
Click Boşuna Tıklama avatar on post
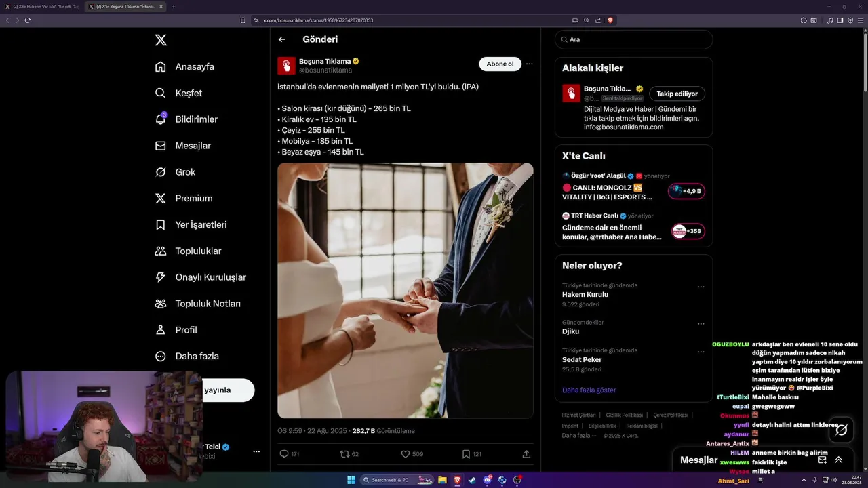[286, 66]
